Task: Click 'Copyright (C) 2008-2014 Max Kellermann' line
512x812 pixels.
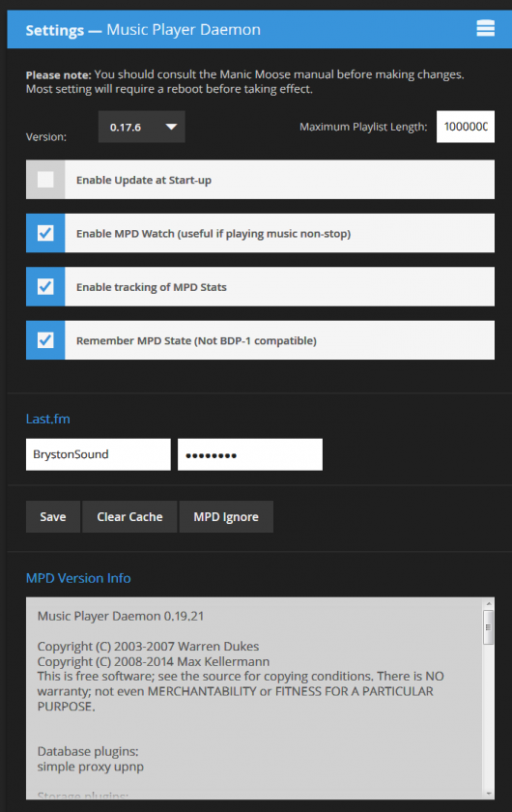Action: (x=154, y=661)
